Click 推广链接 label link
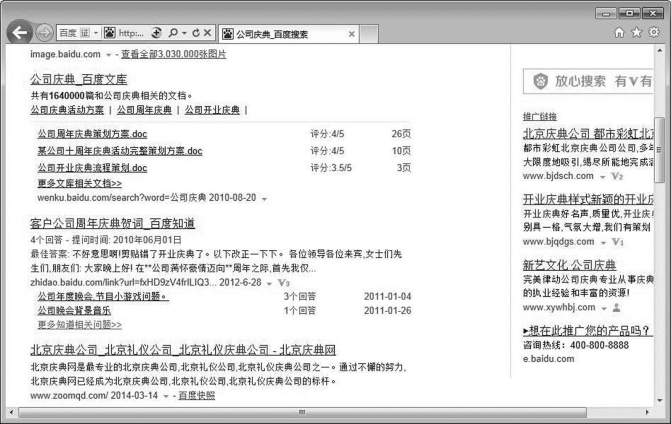Viewport: 671px width, 424px height. [540, 116]
